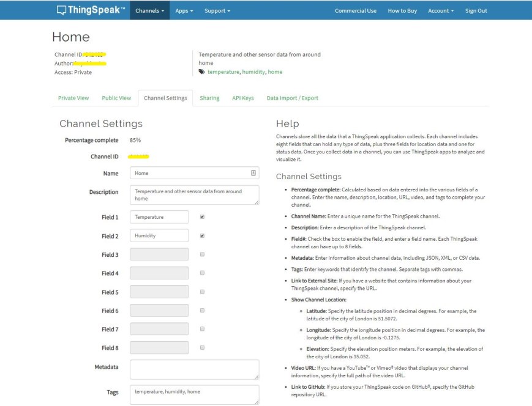Click the tag icon beside the channel tags
Screen dimensions: 532x406
coord(202,72)
